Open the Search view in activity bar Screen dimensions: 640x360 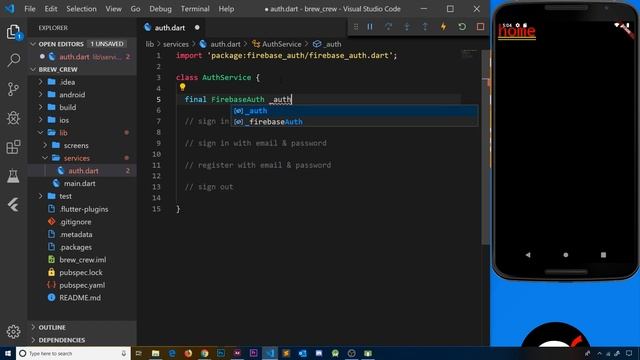tap(13, 60)
